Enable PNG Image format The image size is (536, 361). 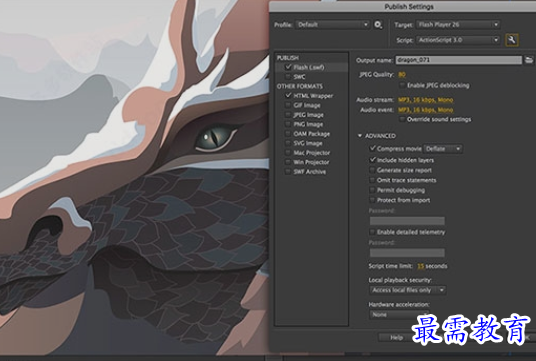[x=288, y=124]
